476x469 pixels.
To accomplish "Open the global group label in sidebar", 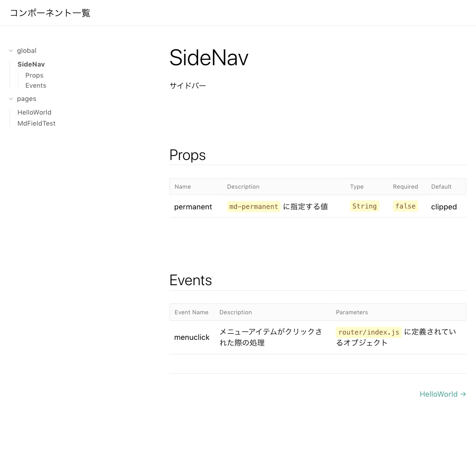I will pos(27,51).
